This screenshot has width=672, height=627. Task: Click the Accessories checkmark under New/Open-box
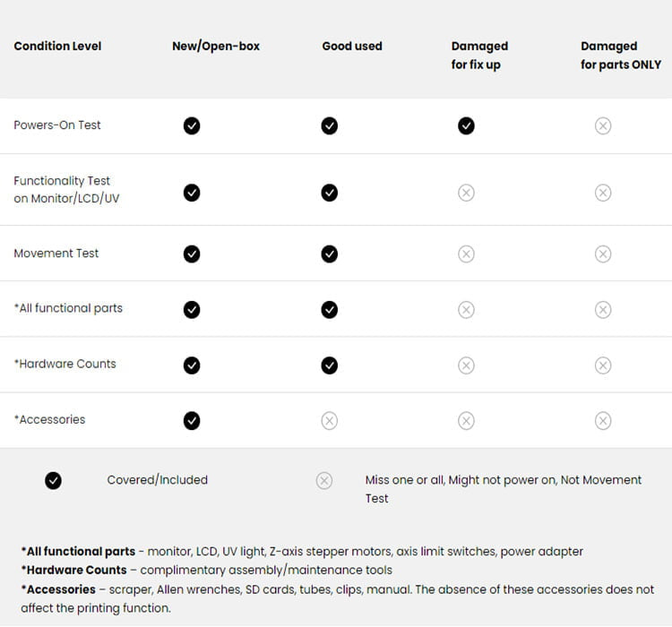[x=192, y=421]
